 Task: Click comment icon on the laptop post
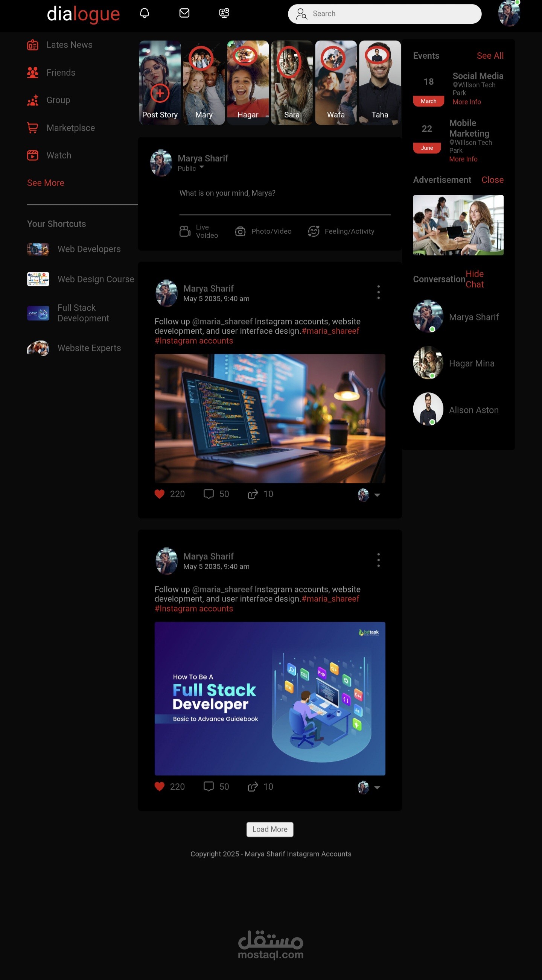(209, 494)
